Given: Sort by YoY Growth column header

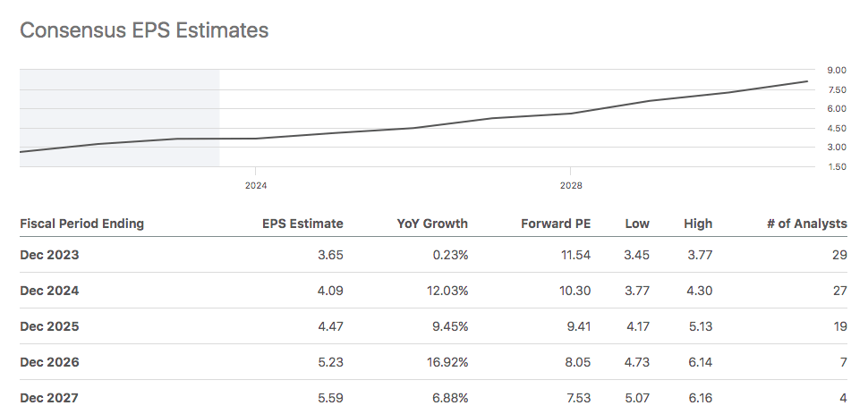Looking at the screenshot, I should click(432, 224).
